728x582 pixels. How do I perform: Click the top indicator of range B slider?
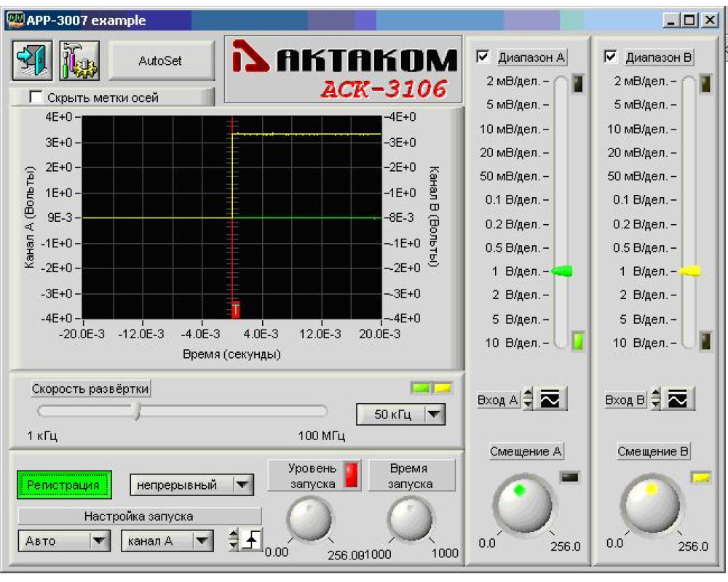coord(705,84)
